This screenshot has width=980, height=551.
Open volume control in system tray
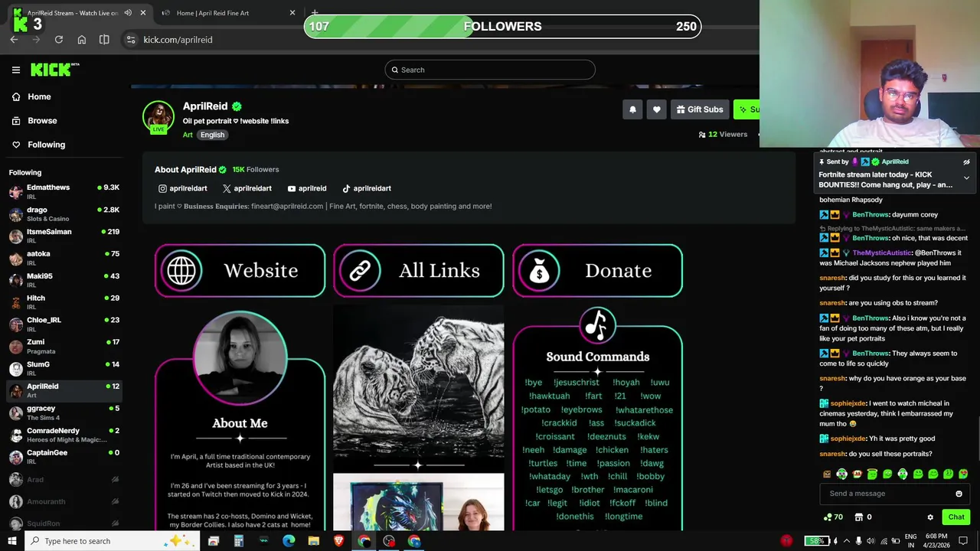[x=871, y=541]
